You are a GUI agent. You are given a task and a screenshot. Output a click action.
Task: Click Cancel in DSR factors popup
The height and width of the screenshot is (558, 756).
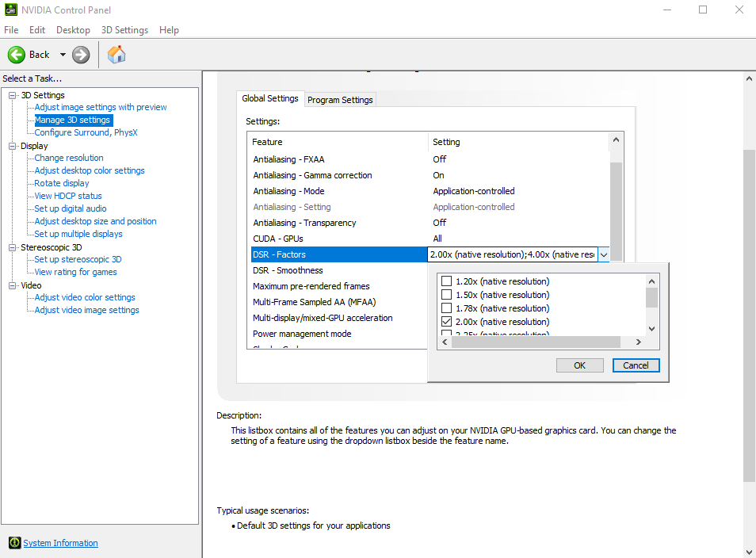[x=636, y=365]
